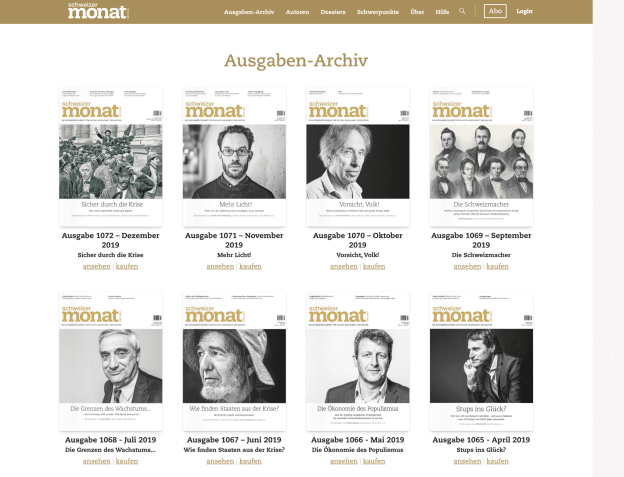Click kaufen for Ausgabe 1069
The width and height of the screenshot is (624, 477).
497,267
